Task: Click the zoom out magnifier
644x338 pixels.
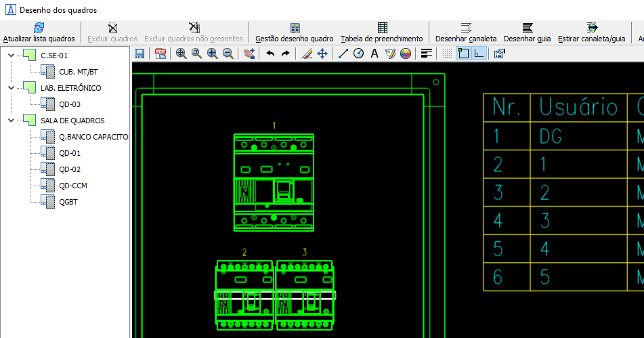Action: tap(228, 54)
